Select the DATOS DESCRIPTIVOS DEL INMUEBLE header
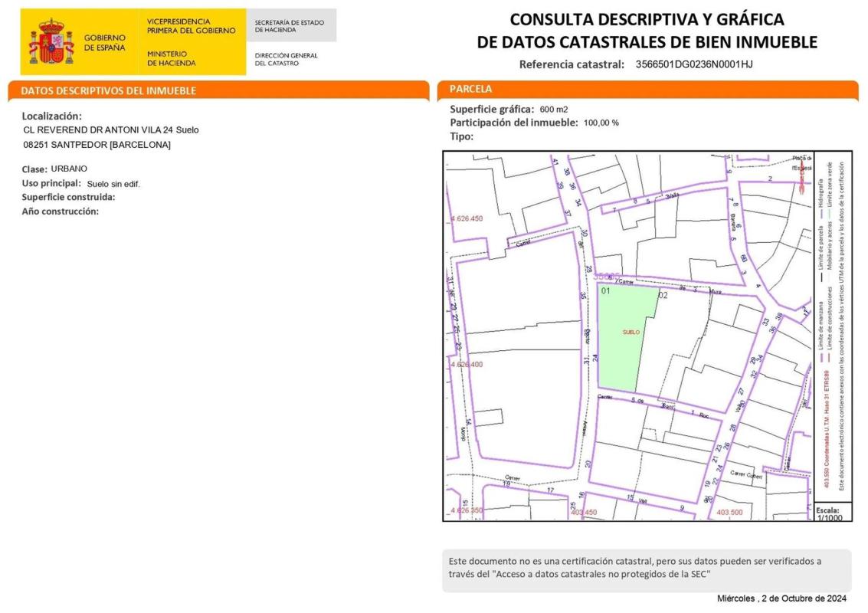The width and height of the screenshot is (868, 613). [x=109, y=90]
